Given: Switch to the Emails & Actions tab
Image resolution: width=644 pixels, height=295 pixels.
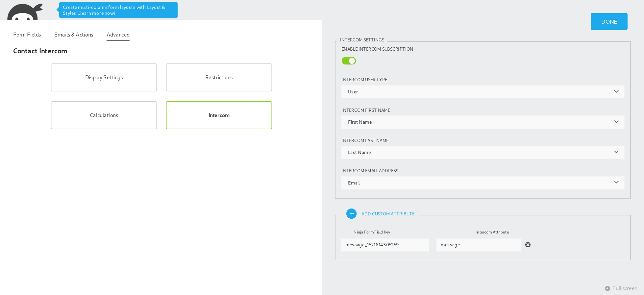Looking at the screenshot, I should [74, 35].
